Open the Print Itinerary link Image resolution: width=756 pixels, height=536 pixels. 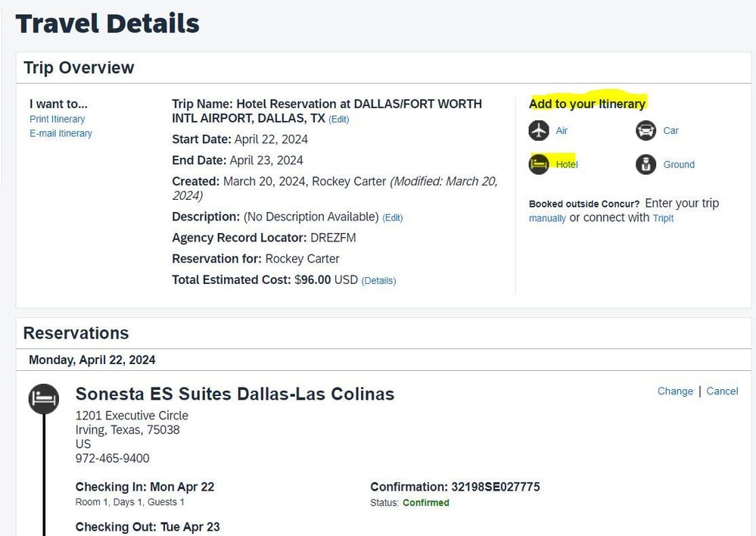point(57,119)
